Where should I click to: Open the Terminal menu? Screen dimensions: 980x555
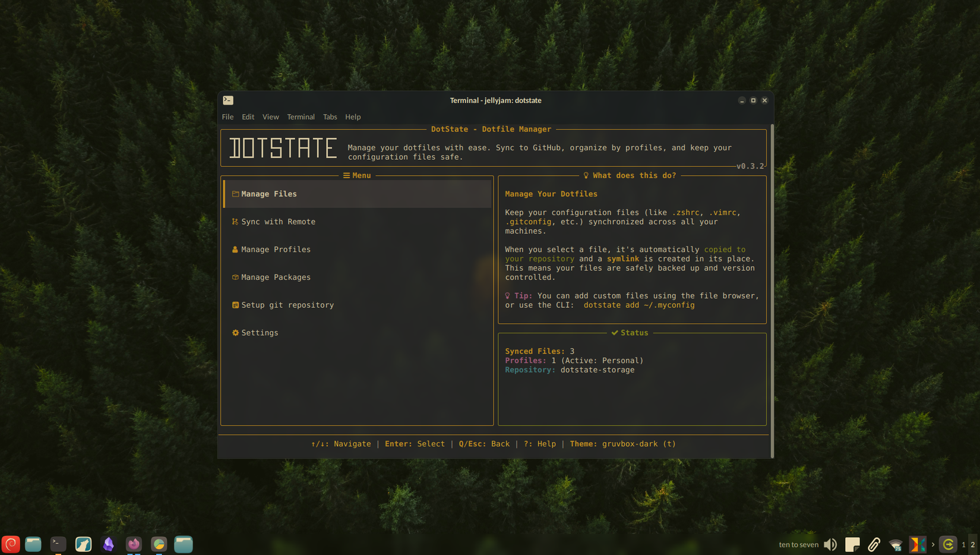coord(301,117)
